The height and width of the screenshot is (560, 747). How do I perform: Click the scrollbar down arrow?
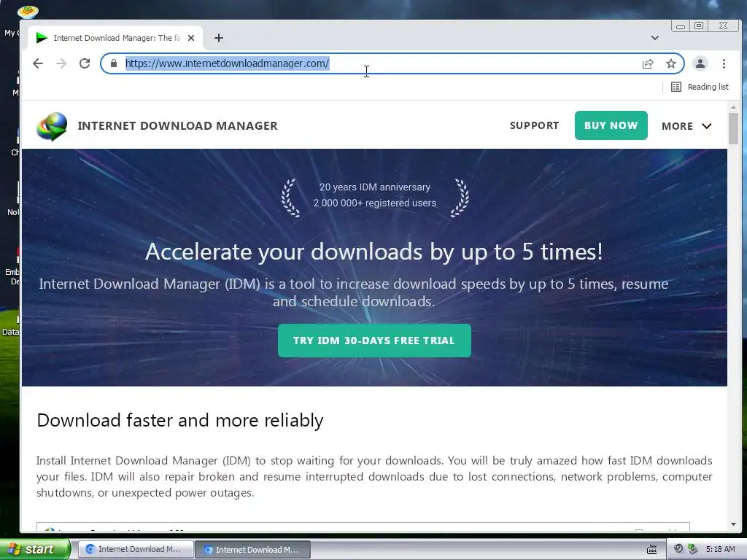(733, 524)
